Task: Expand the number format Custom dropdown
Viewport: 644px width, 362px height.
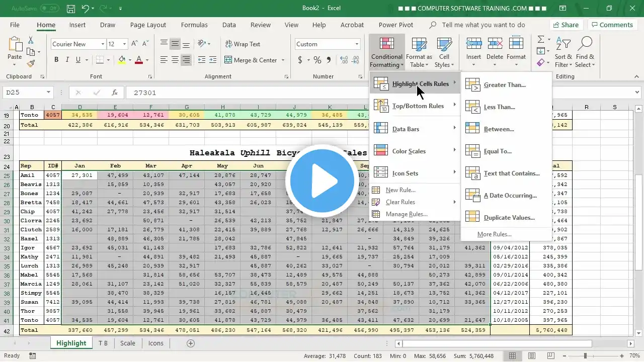Action: pyautogui.click(x=357, y=44)
